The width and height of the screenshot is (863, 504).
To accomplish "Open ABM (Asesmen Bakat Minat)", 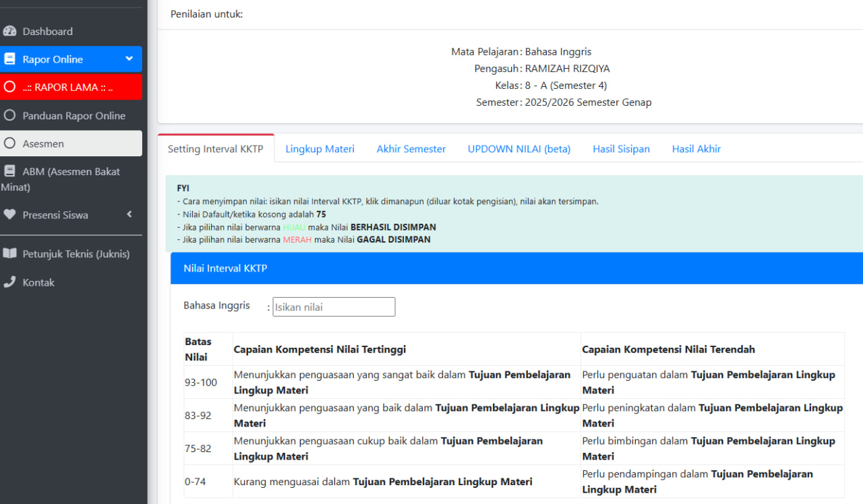I will point(71,179).
